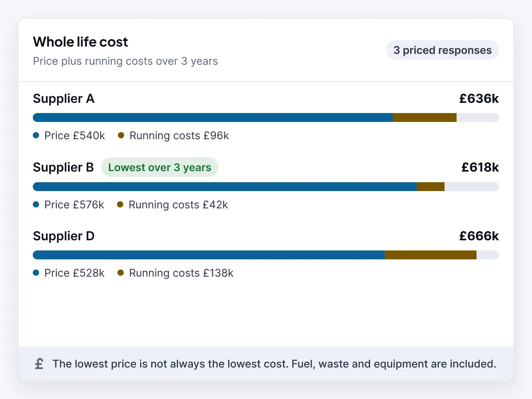This screenshot has width=532, height=399.
Task: Click the brown running costs segment of Supplier A bar
Action: tap(425, 117)
